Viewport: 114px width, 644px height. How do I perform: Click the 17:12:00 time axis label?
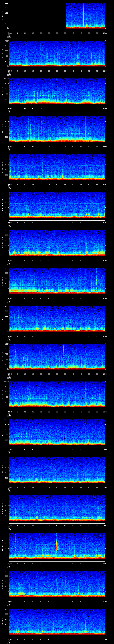(x=9, y=147)
